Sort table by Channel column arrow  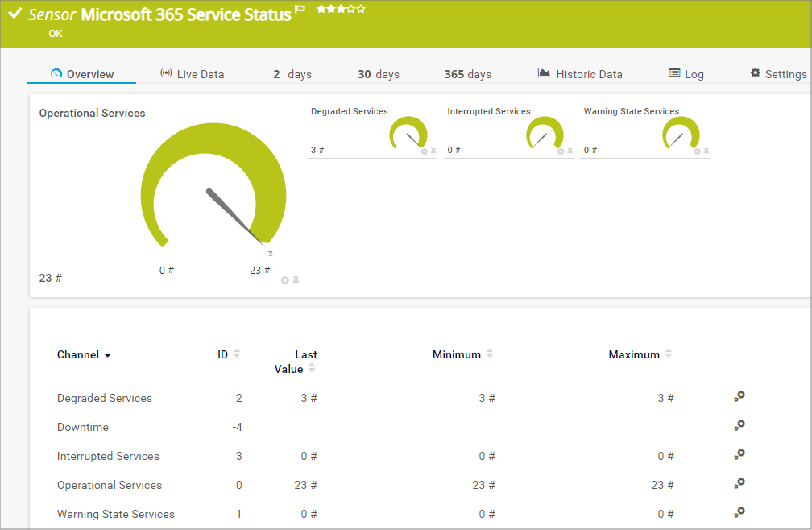click(108, 355)
